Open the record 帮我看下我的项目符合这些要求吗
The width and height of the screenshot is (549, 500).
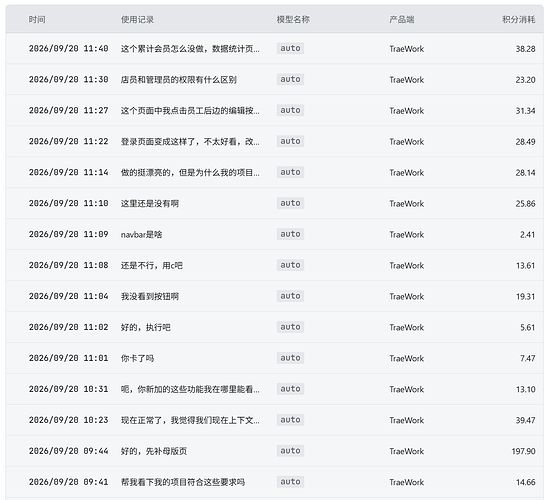click(183, 482)
